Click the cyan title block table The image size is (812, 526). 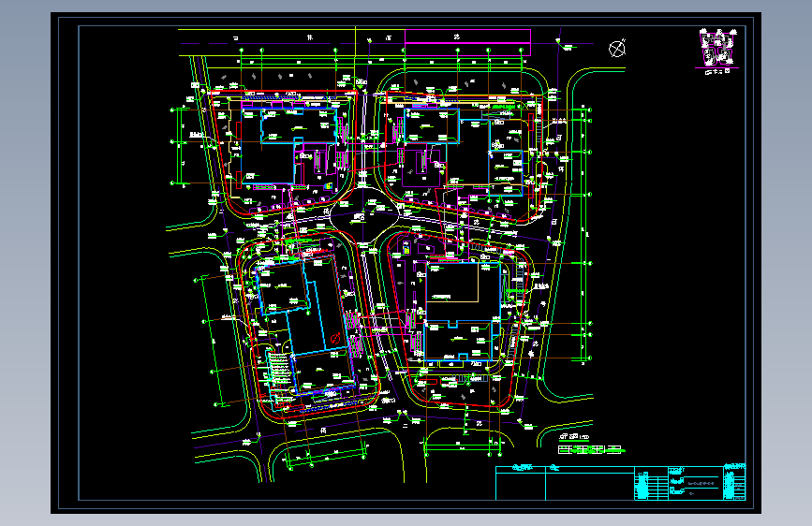tap(620, 483)
